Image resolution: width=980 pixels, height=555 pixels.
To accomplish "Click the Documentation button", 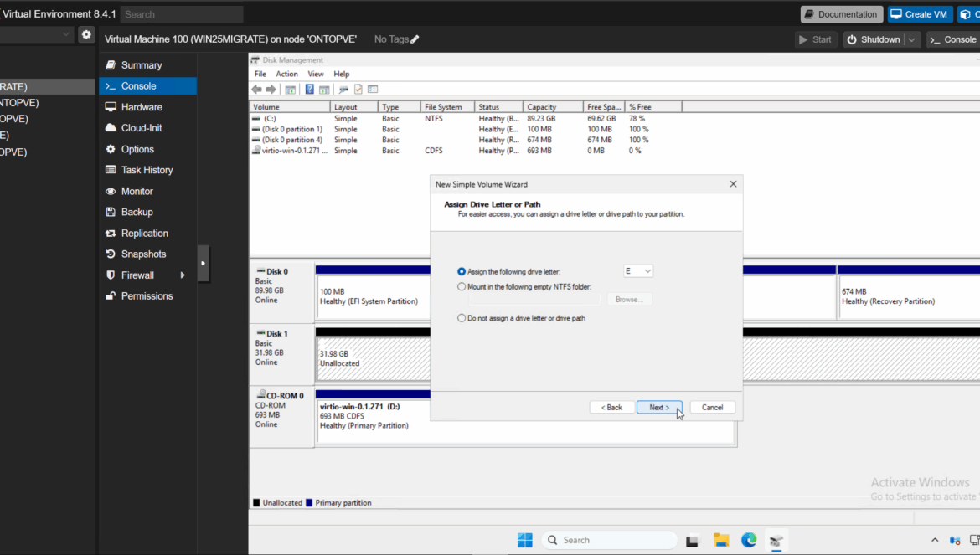I will coord(841,14).
